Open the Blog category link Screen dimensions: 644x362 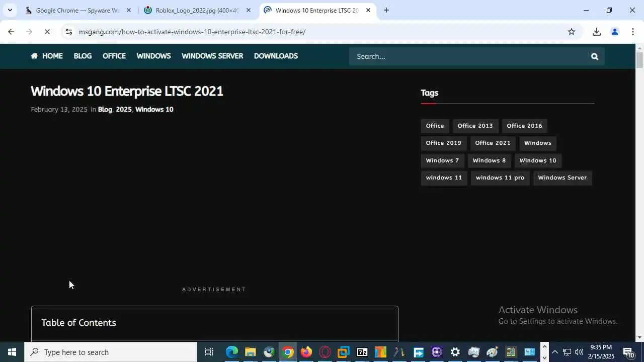(105, 109)
